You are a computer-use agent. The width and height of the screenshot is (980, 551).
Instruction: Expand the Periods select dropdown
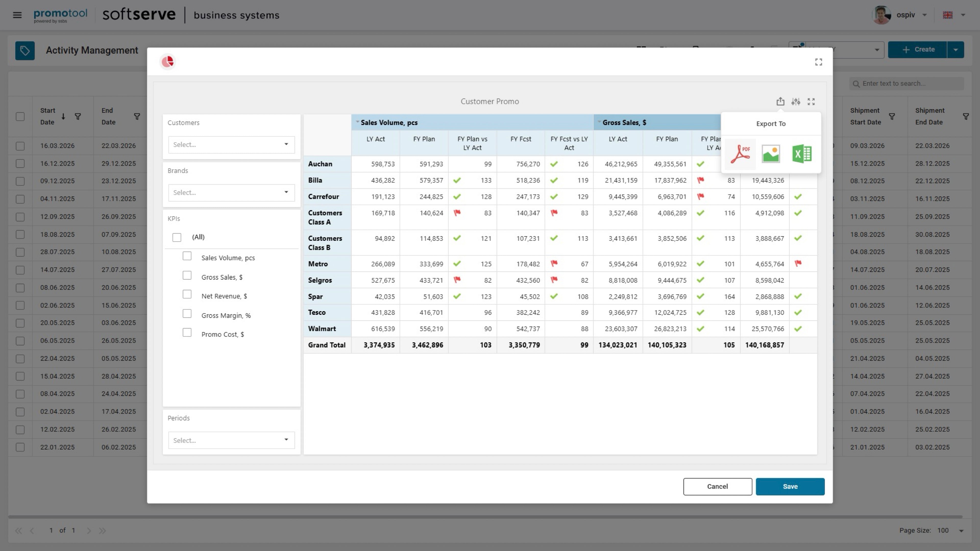pyautogui.click(x=231, y=440)
